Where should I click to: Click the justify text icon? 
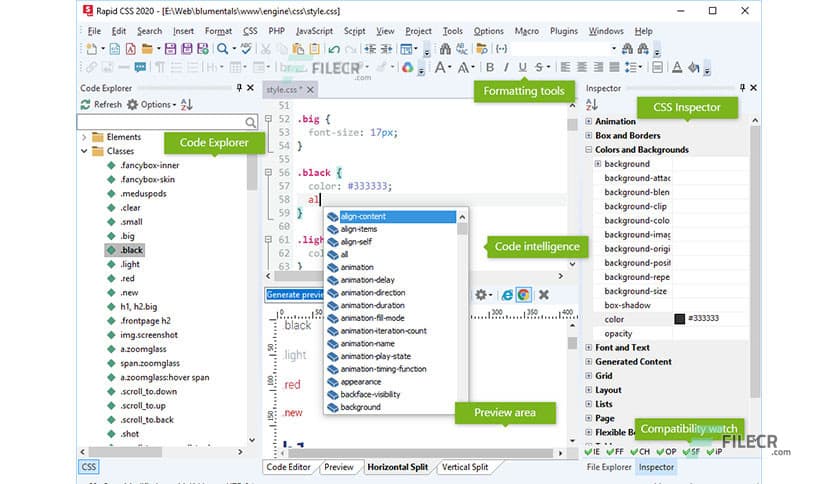click(614, 67)
